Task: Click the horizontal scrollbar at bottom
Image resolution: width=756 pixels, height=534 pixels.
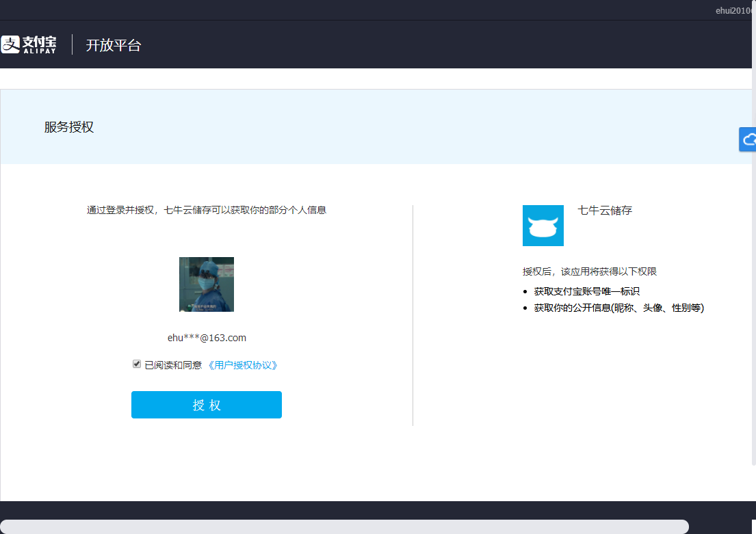Action: click(344, 526)
